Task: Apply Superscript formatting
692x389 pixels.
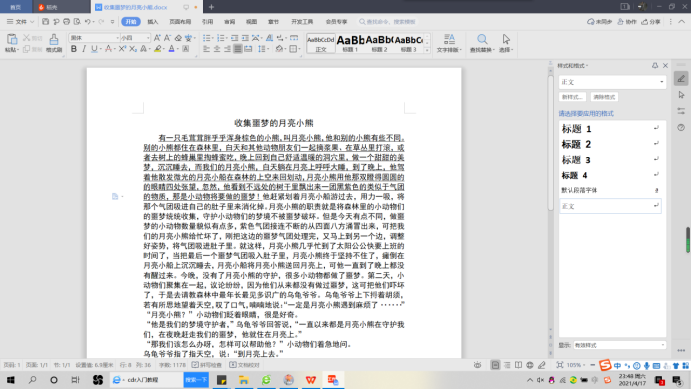Action: pyautogui.click(x=122, y=49)
